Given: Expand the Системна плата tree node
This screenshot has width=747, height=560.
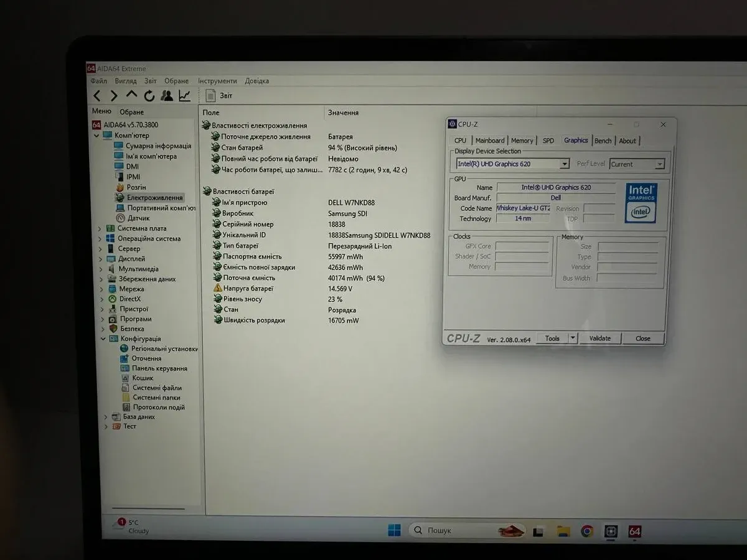Looking at the screenshot, I should tap(100, 229).
